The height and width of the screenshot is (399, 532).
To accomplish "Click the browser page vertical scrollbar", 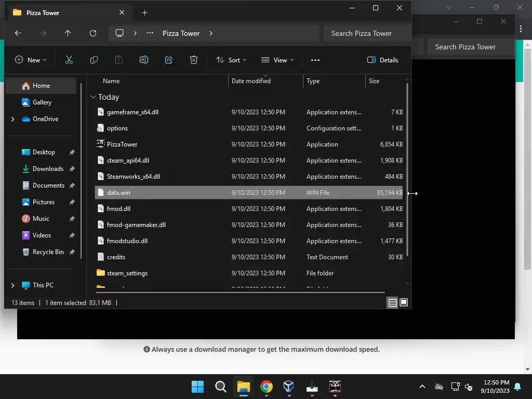I will point(527,159).
